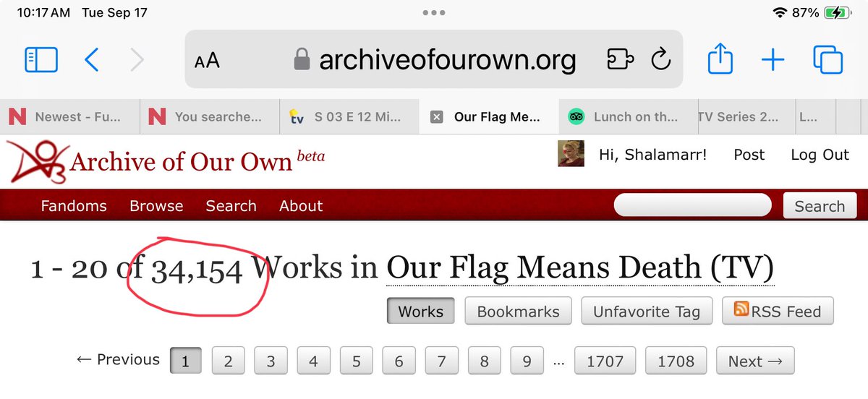Open the Share sheet icon

click(x=720, y=59)
